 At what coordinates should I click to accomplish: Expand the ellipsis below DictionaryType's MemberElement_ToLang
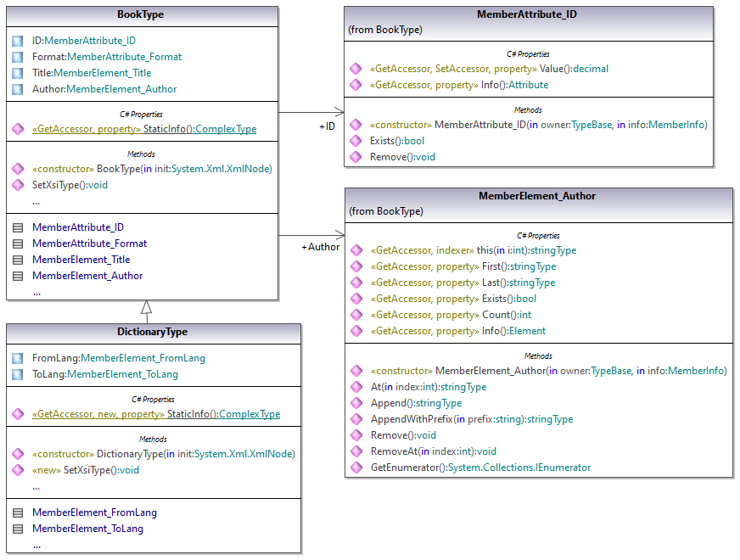(36, 546)
